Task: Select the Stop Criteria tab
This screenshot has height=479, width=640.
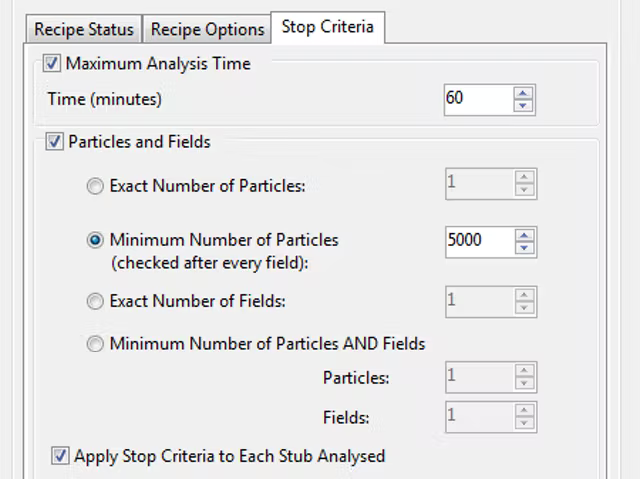Action: [327, 27]
